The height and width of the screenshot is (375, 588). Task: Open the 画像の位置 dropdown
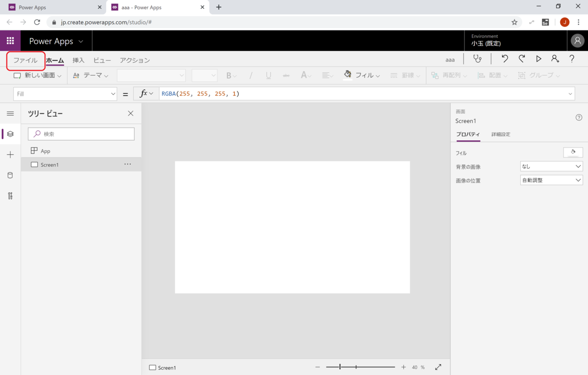coord(551,180)
